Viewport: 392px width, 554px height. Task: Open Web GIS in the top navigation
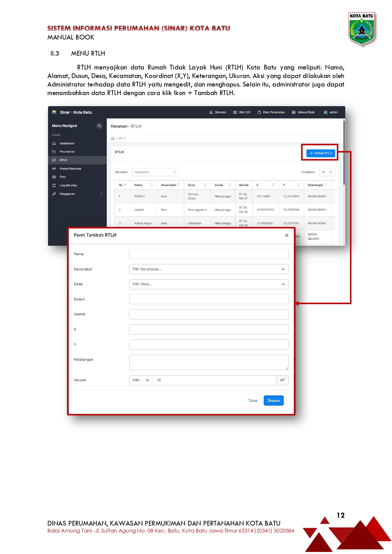pyautogui.click(x=242, y=112)
